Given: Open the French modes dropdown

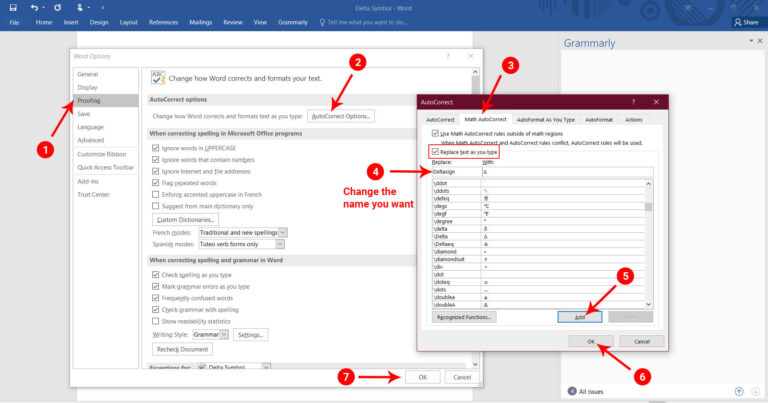Looking at the screenshot, I should click(x=283, y=233).
